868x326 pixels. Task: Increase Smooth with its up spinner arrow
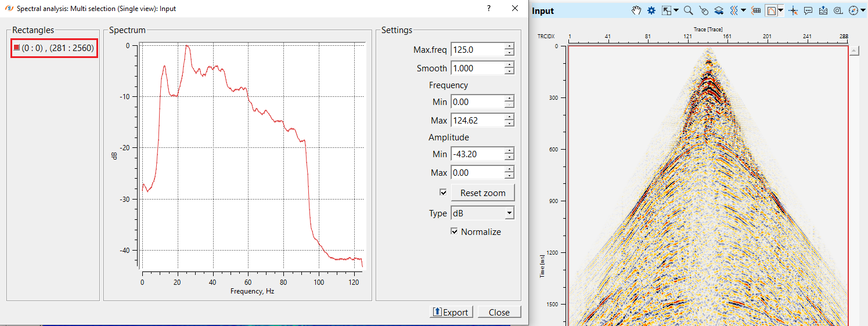coord(509,65)
